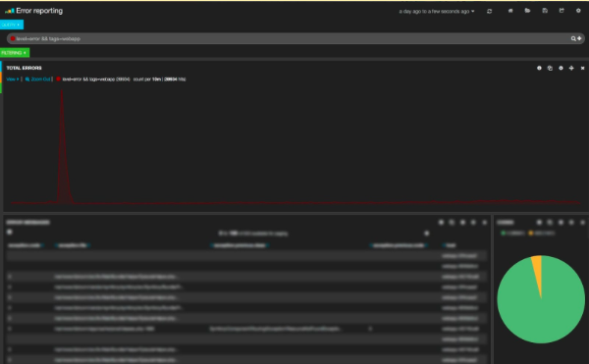The image size is (589, 364).
Task: Duplicate the Total Errors panel
Action: pyautogui.click(x=550, y=68)
